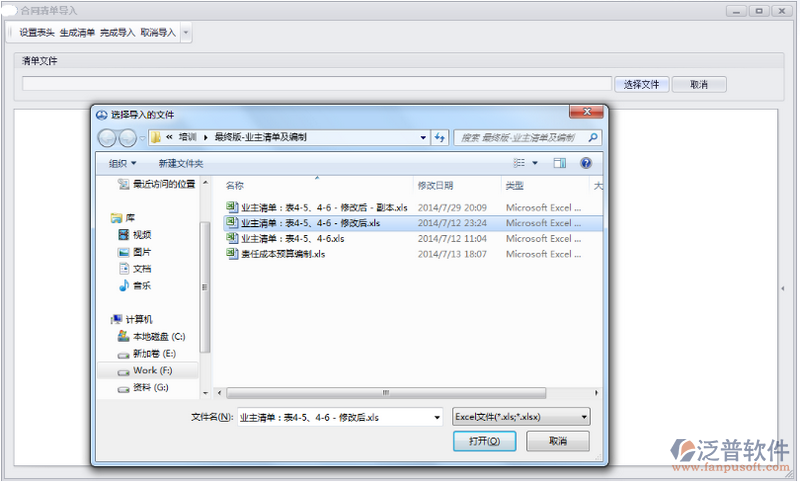Click 选择文件 button in main window

[x=641, y=85]
